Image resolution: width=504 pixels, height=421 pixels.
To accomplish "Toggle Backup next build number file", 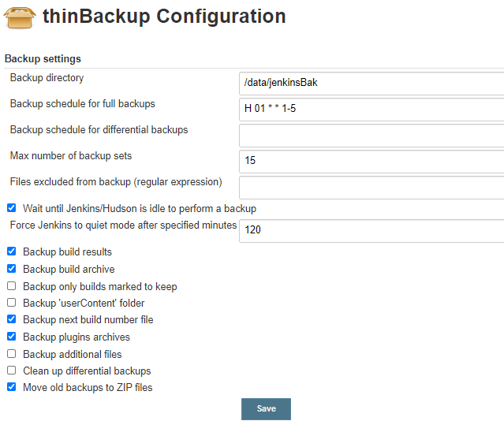I will coord(12,319).
